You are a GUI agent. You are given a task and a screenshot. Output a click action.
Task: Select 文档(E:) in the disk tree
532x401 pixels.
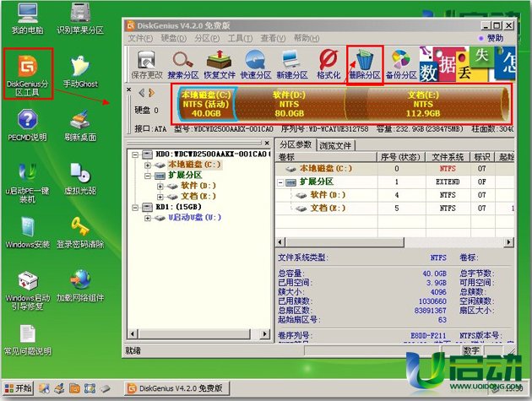click(198, 196)
